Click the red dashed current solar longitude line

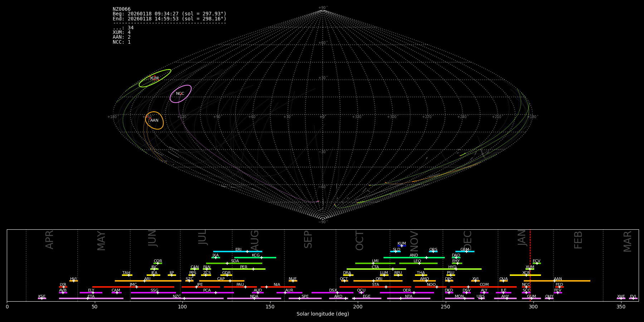pyautogui.click(x=530, y=265)
